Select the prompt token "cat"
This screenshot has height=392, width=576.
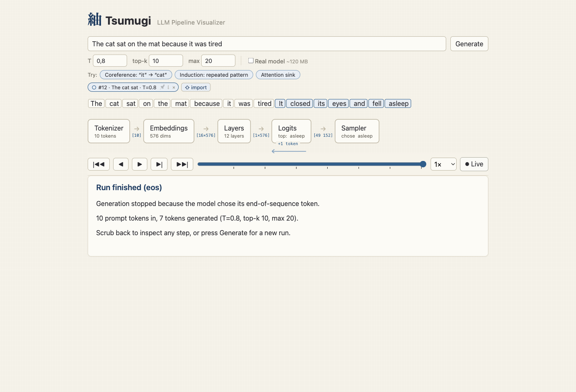pyautogui.click(x=114, y=103)
